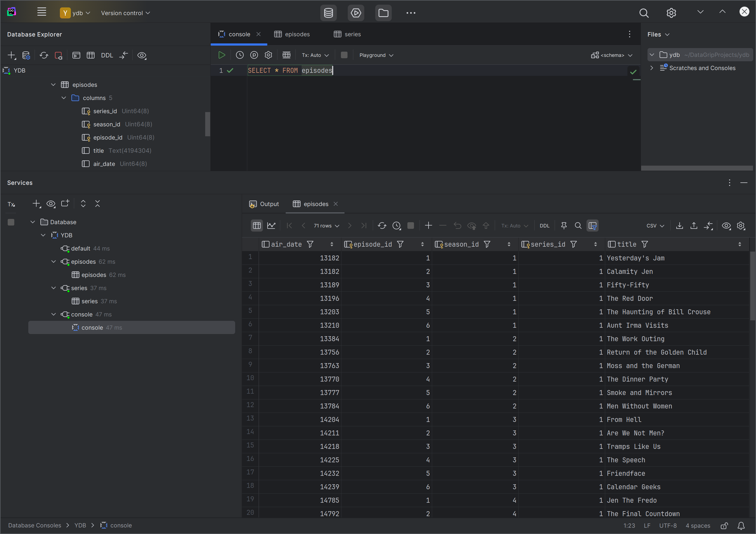This screenshot has width=756, height=534.
Task: Switch to chart view in results toolbar
Action: (x=271, y=226)
